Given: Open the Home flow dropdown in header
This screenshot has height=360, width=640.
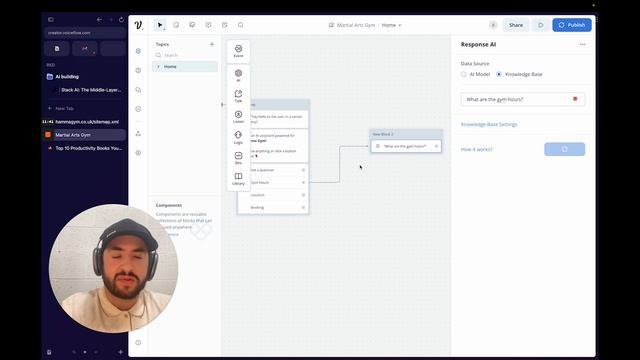Looking at the screenshot, I should (391, 25).
